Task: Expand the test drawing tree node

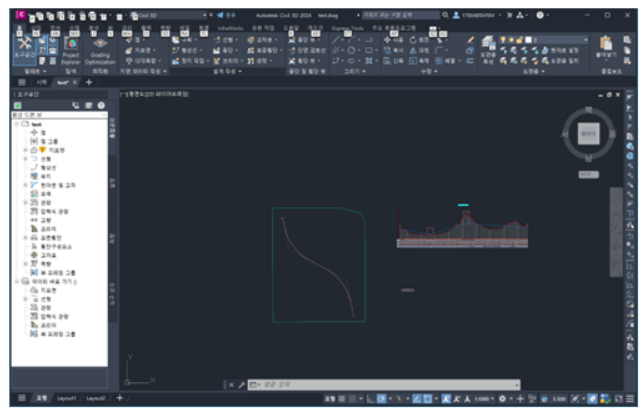Action: [x=17, y=123]
